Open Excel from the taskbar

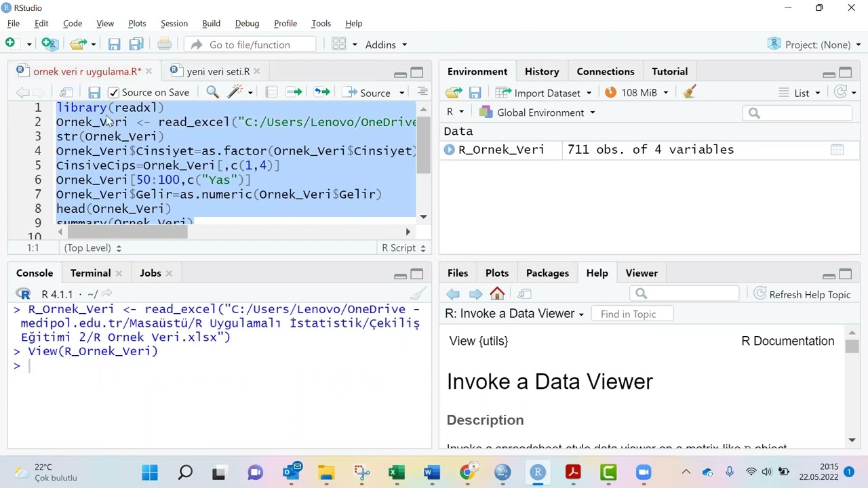point(397,472)
